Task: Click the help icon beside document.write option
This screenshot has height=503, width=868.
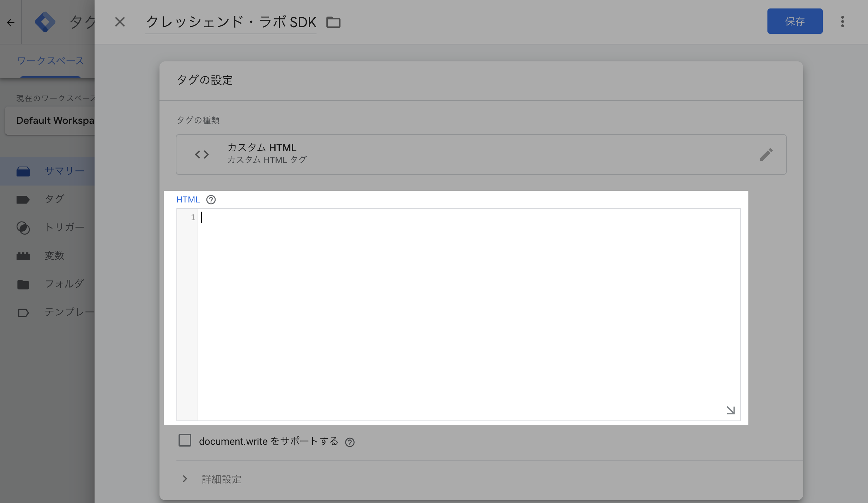Action: (x=350, y=442)
